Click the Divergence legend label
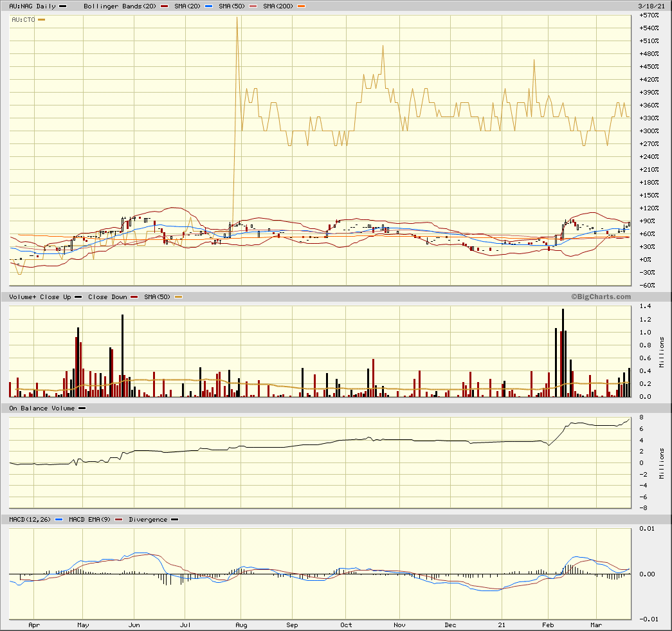 pos(148,519)
